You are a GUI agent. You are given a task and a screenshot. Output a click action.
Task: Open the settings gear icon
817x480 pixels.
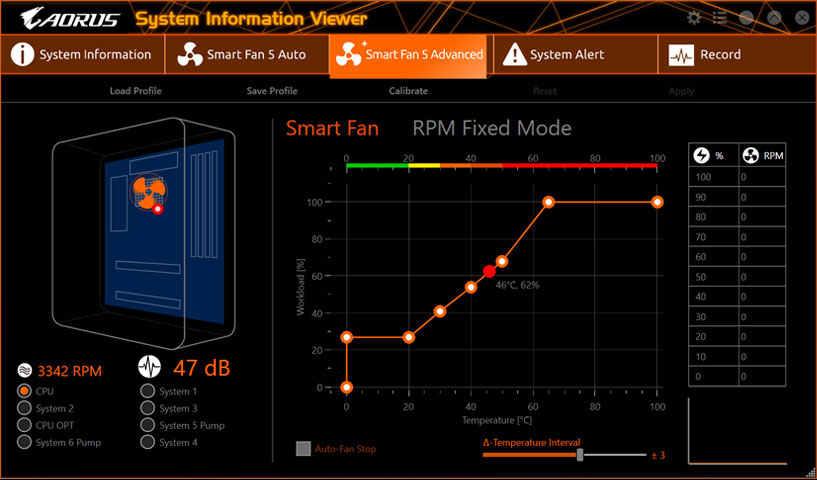(x=694, y=18)
